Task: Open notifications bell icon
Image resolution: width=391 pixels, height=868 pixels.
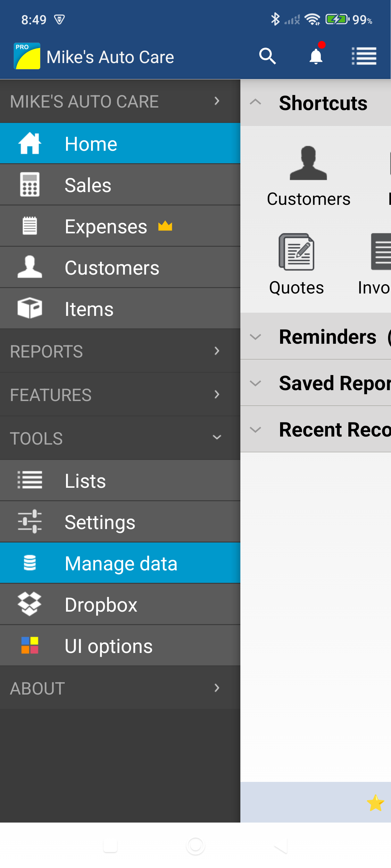Action: (316, 56)
